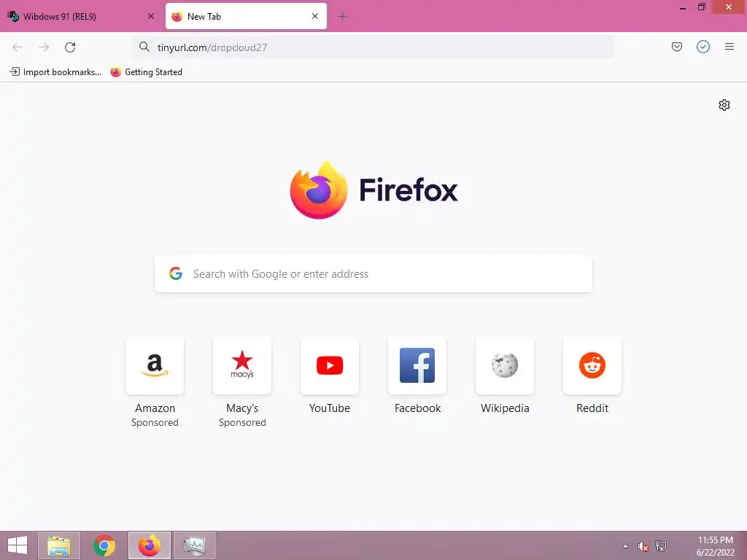Show hidden system tray icons
The height and width of the screenshot is (560, 747).
point(625,546)
